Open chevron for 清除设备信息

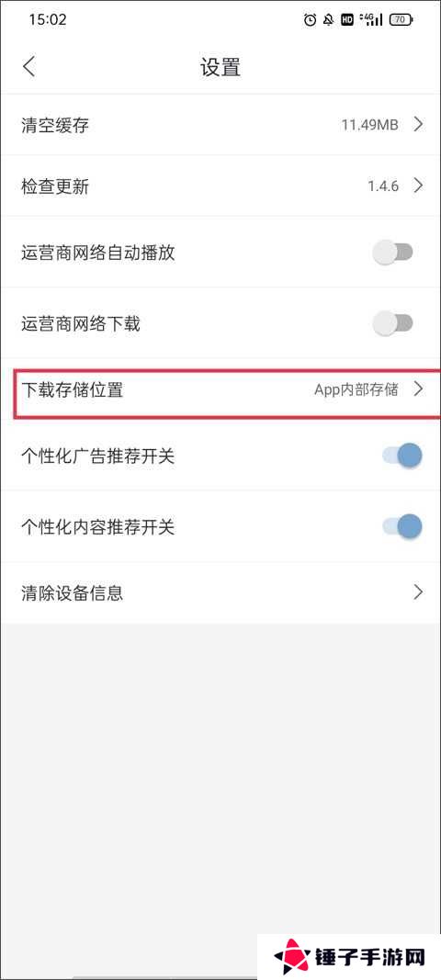coord(418,591)
